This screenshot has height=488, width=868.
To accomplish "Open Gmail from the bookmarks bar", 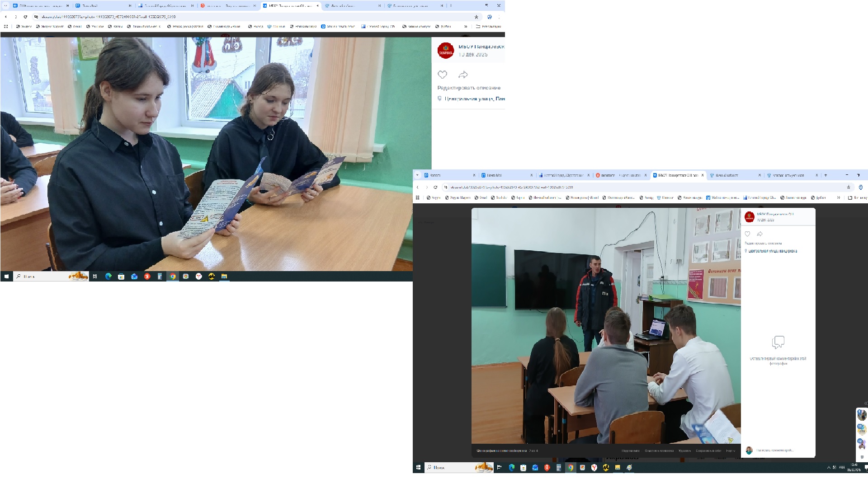I will pyautogui.click(x=76, y=26).
